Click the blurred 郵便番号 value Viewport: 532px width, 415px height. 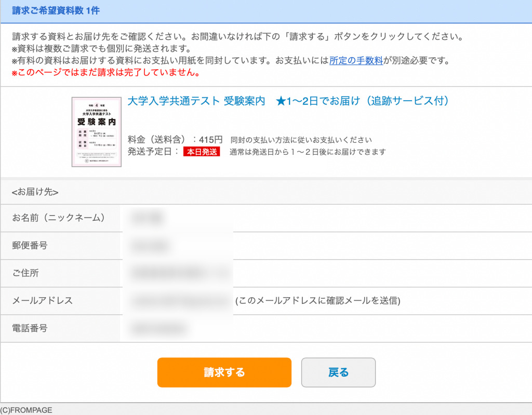click(x=149, y=246)
